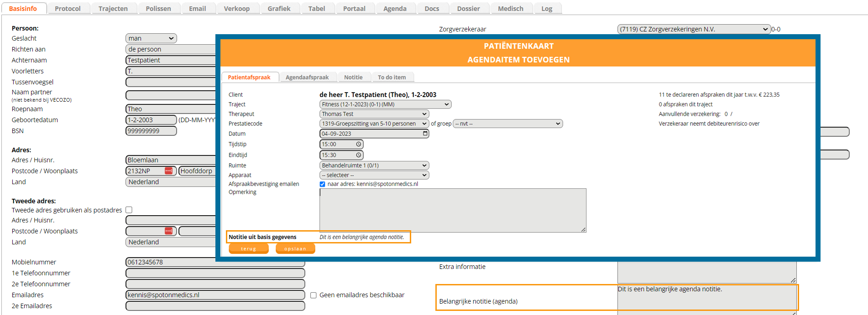The width and height of the screenshot is (868, 315).
Task: Tick Geen emailadres beschikbaar checkbox
Action: tap(314, 295)
